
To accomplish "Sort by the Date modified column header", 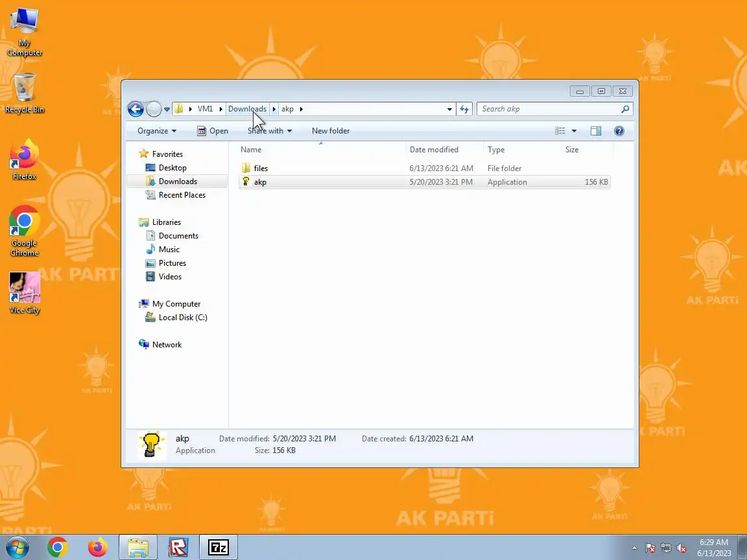I will 444,150.
